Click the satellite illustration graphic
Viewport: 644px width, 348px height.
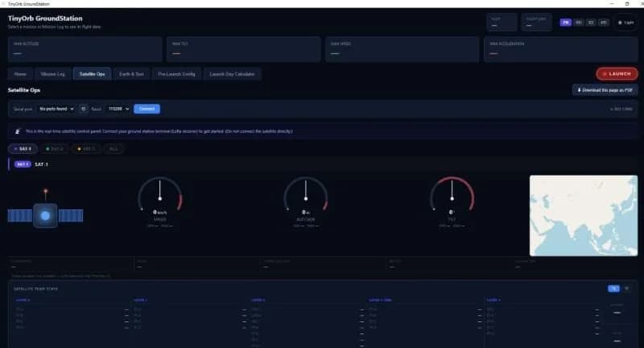pos(45,210)
